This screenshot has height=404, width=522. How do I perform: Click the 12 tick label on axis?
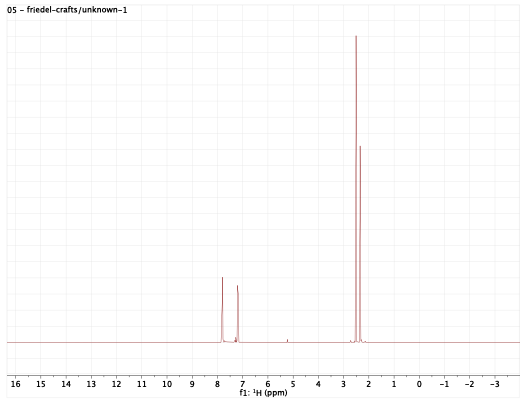tap(116, 384)
